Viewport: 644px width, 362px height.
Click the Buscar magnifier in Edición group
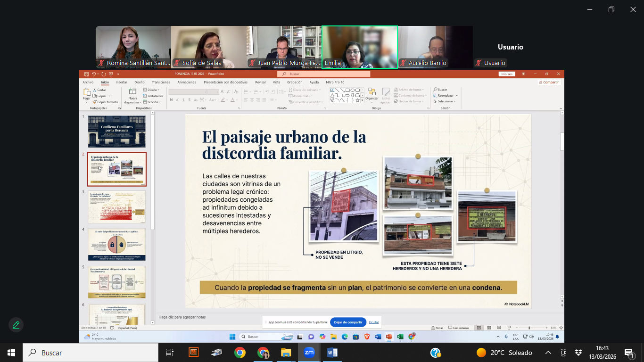point(435,90)
